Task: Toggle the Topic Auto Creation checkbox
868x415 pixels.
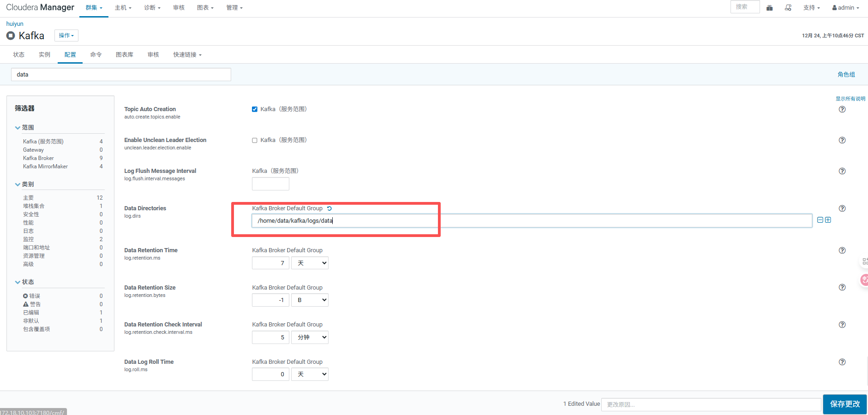Action: [255, 109]
